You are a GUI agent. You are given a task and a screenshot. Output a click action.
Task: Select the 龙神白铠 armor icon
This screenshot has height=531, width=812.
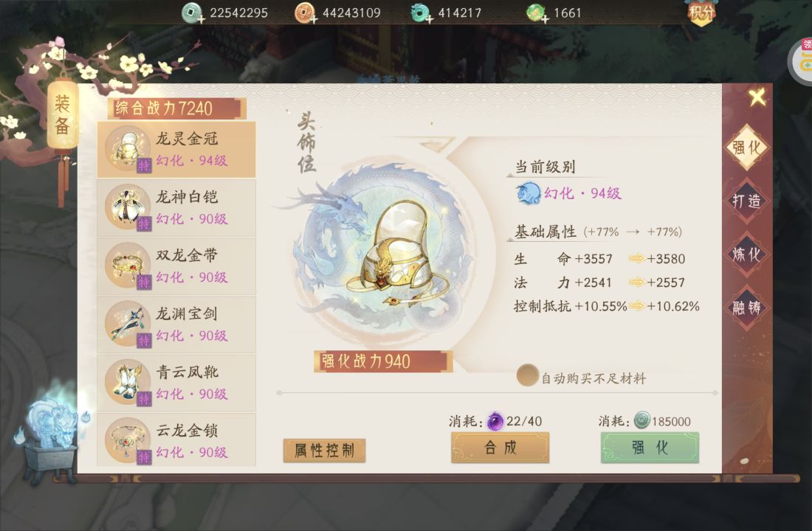128,207
